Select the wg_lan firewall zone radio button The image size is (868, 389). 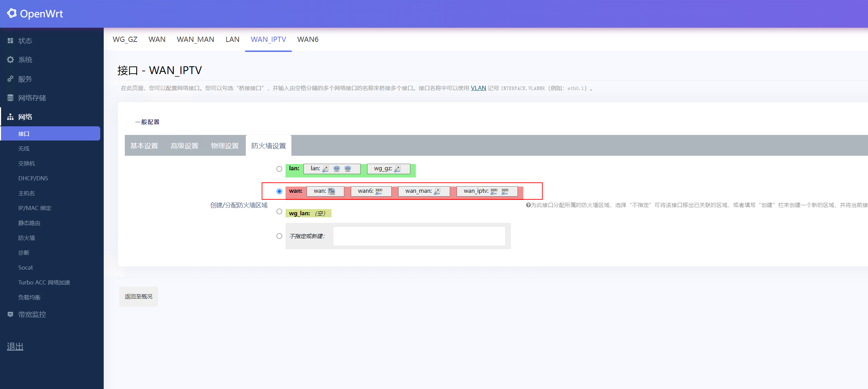pyautogui.click(x=279, y=211)
